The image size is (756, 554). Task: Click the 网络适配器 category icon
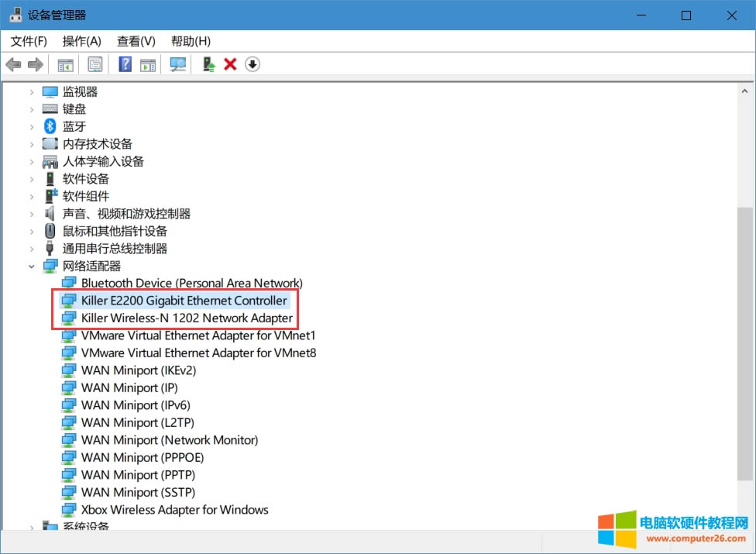(x=50, y=266)
